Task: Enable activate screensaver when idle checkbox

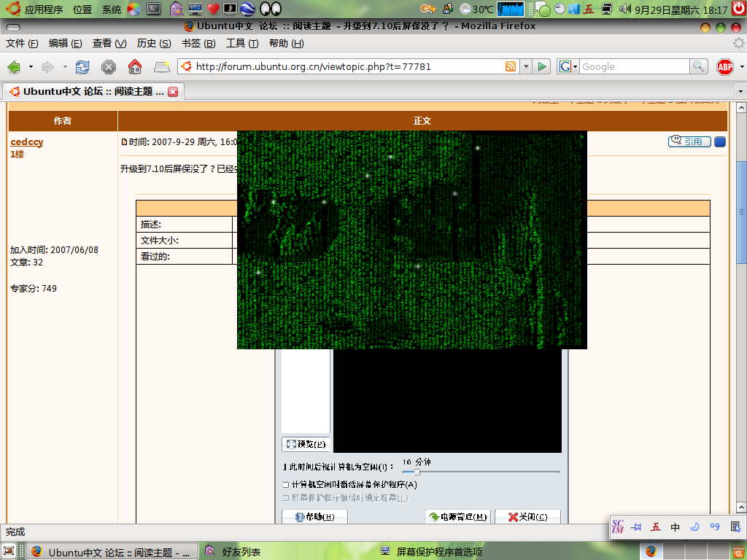Action: 286,485
